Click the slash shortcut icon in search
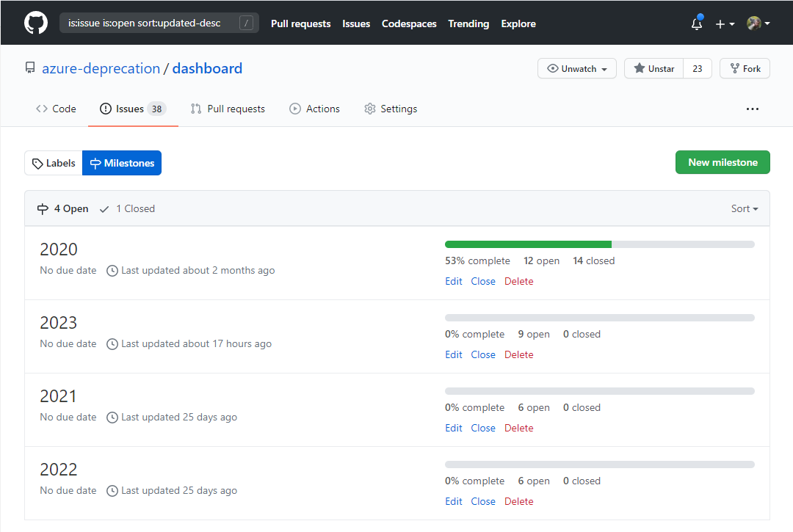Screen dimensions: 793x532 tap(246, 23)
